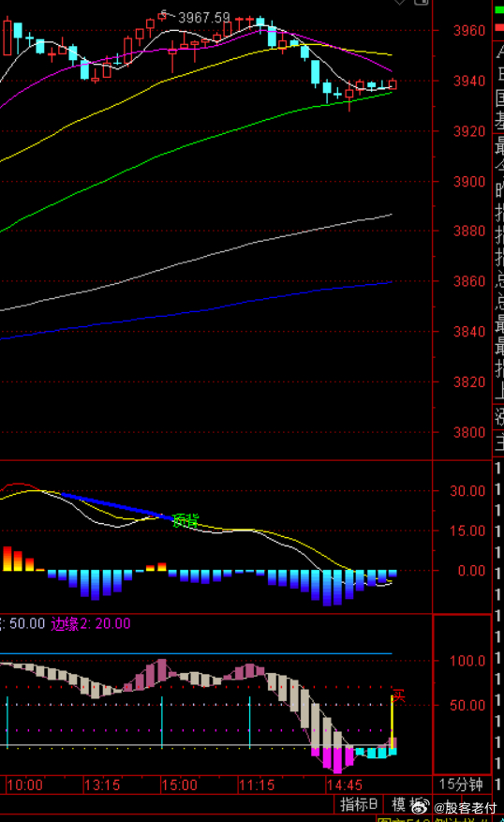
Task: Click the 14:45 time axis label
Action: [344, 785]
